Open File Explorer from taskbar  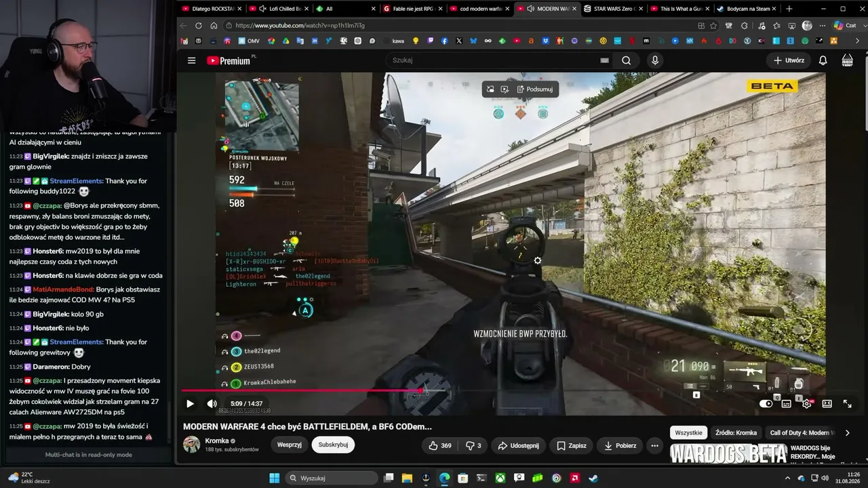point(408,478)
